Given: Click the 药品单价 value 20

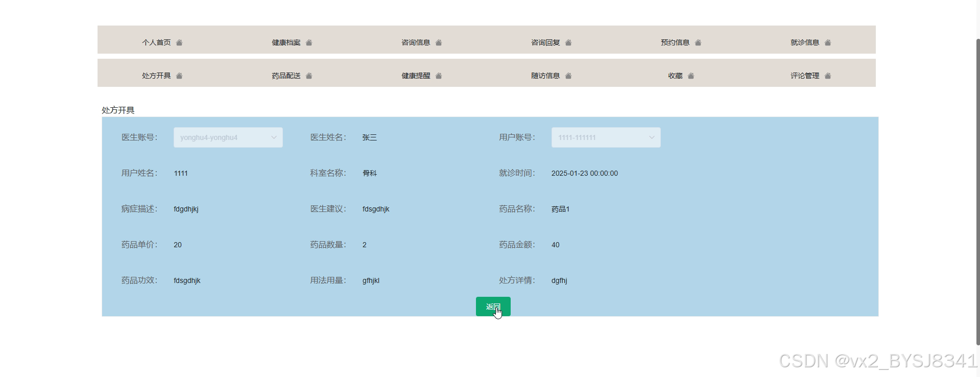Looking at the screenshot, I should 178,245.
